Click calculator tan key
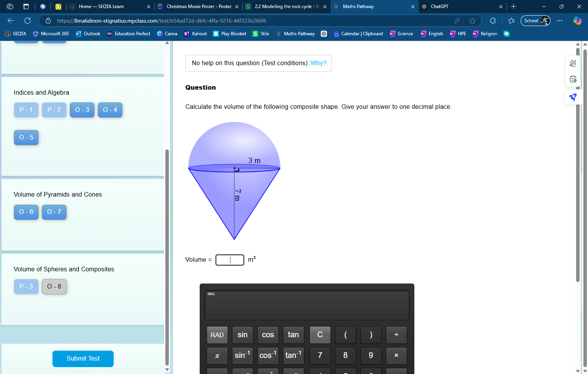The image size is (588, 374). click(x=294, y=335)
